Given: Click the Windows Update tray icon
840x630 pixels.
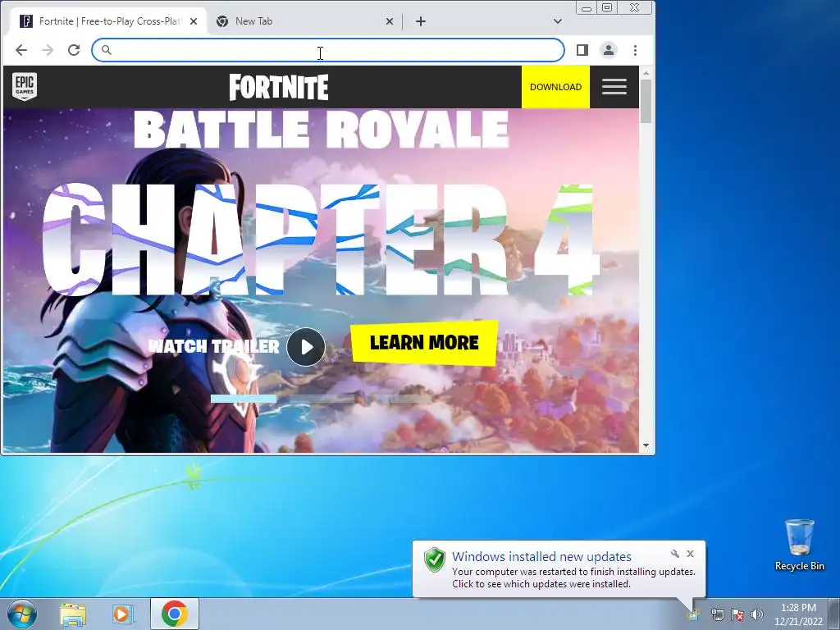Looking at the screenshot, I should click(694, 614).
